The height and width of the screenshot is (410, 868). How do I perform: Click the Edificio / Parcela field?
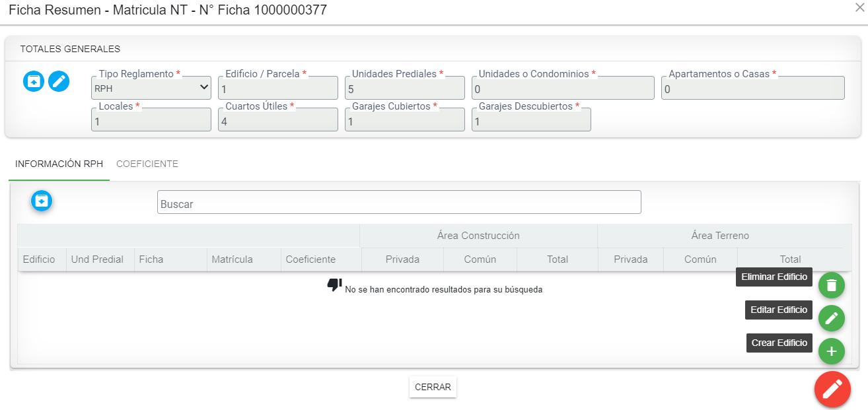coord(277,88)
